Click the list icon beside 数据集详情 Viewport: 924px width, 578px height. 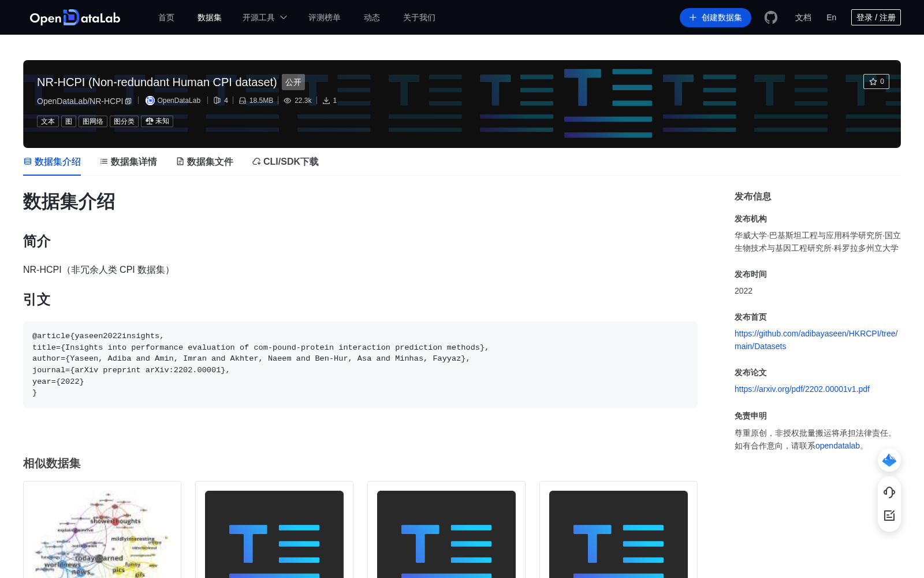click(104, 162)
